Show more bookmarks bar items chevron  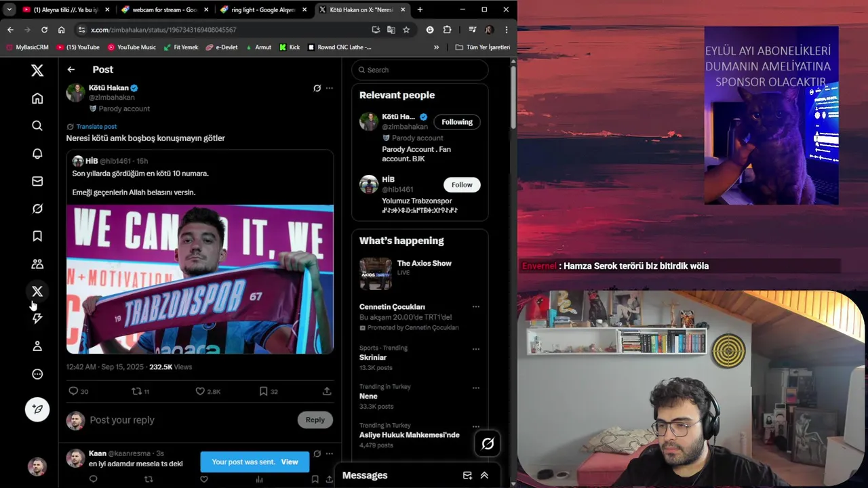(436, 47)
